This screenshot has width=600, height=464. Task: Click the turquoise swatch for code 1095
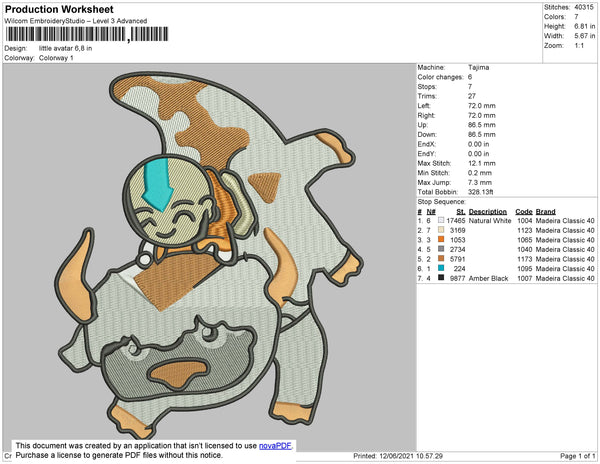click(x=441, y=269)
